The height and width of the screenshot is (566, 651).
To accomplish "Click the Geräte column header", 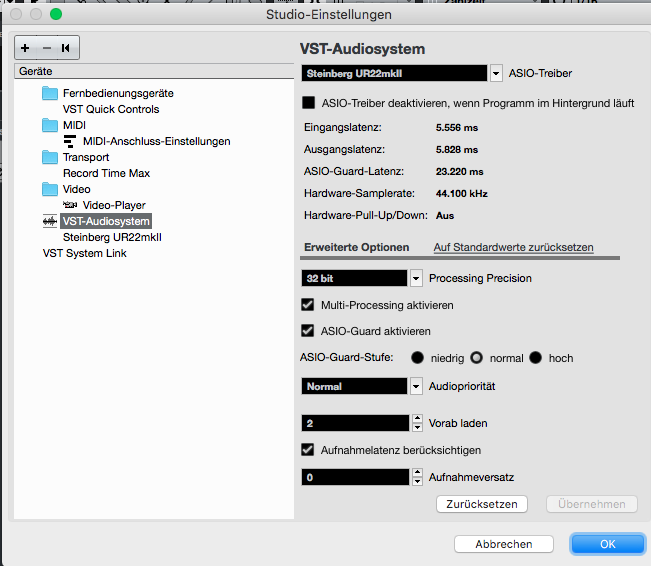I will [154, 71].
